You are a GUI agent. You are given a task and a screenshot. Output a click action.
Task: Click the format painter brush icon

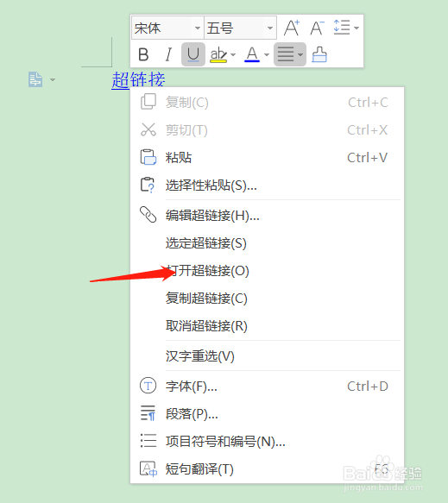(319, 54)
